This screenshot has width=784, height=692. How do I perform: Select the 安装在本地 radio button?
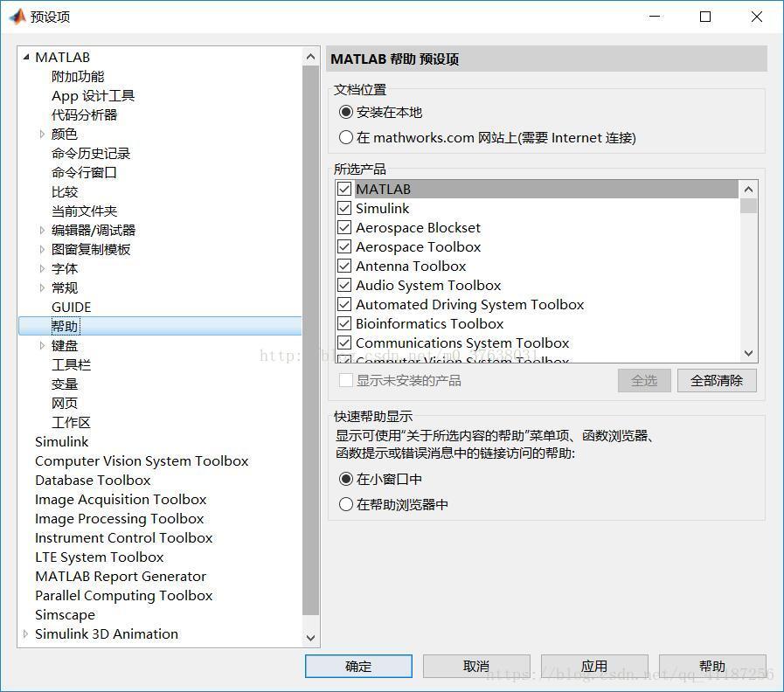pos(345,112)
